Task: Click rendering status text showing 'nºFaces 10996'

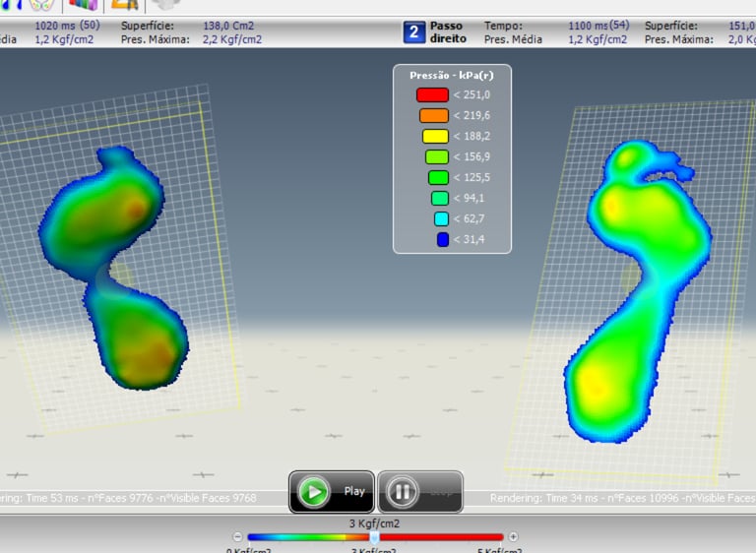Action: (623, 498)
